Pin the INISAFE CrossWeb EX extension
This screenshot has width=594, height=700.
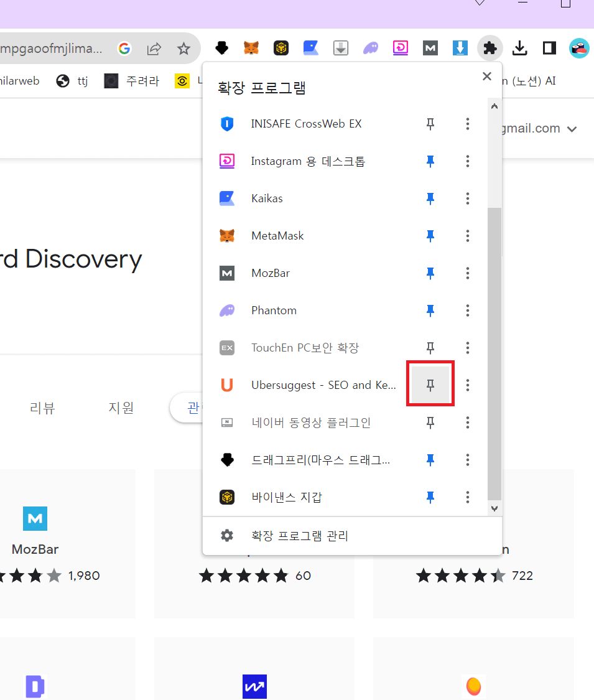[x=430, y=124]
